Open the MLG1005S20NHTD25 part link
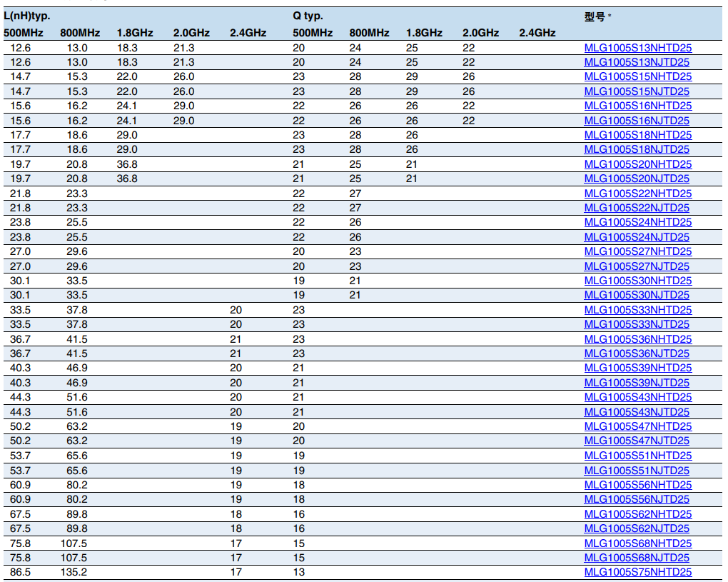 click(637, 164)
